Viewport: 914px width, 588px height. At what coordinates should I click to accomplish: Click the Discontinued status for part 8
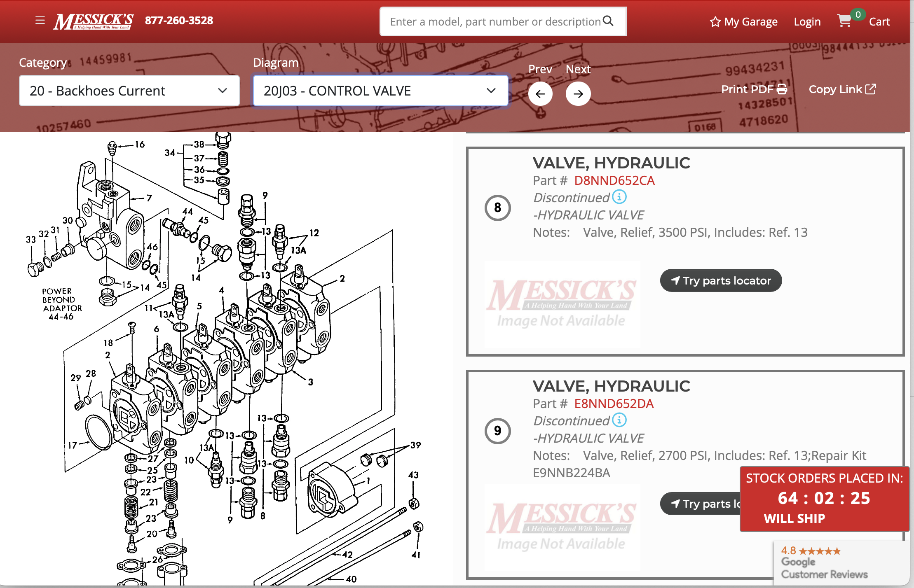[x=571, y=198]
